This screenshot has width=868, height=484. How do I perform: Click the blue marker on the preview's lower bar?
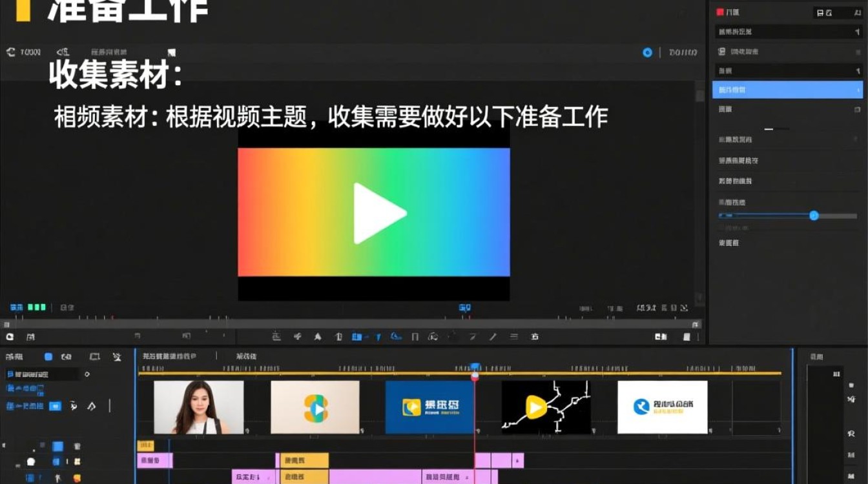pyautogui.click(x=465, y=308)
